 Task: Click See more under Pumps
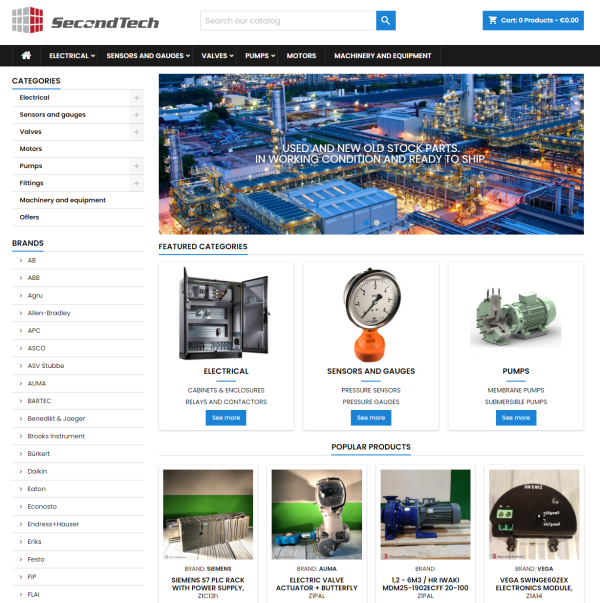(x=516, y=418)
